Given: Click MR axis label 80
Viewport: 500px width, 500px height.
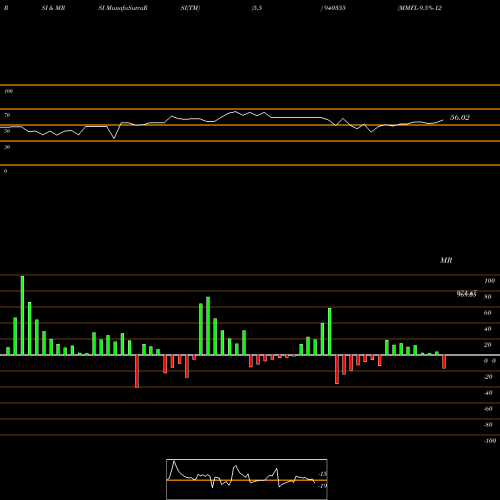Looking at the screenshot, I should click(488, 297).
